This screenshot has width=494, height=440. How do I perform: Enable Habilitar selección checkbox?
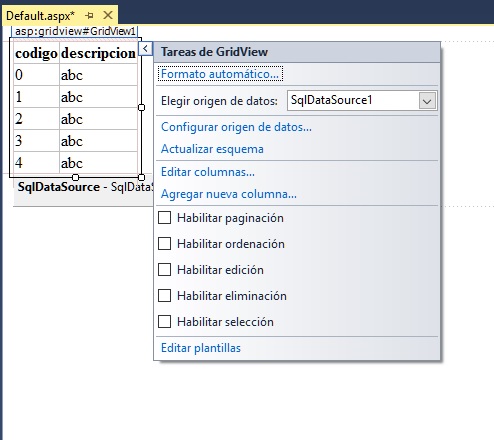click(x=164, y=322)
